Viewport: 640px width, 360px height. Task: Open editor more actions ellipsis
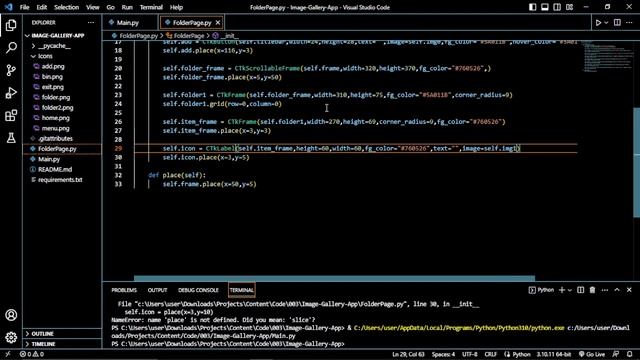coord(629,23)
